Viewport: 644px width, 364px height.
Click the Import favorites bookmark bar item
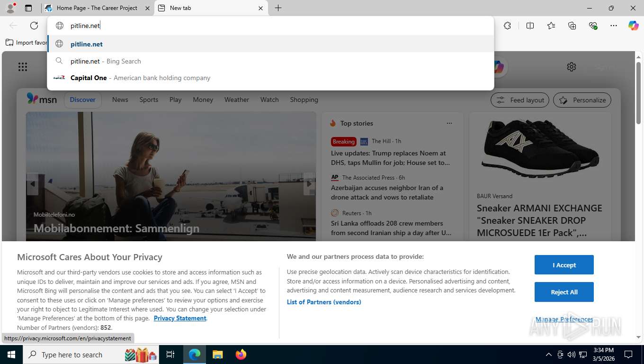(27, 43)
